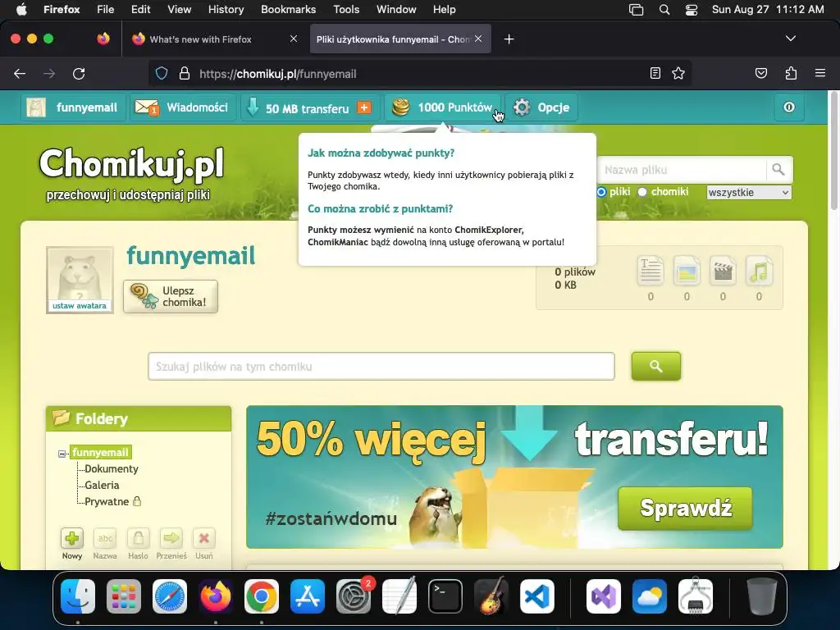840x630 pixels.
Task: Open the Firefox hamburger application menu
Action: tap(819, 73)
